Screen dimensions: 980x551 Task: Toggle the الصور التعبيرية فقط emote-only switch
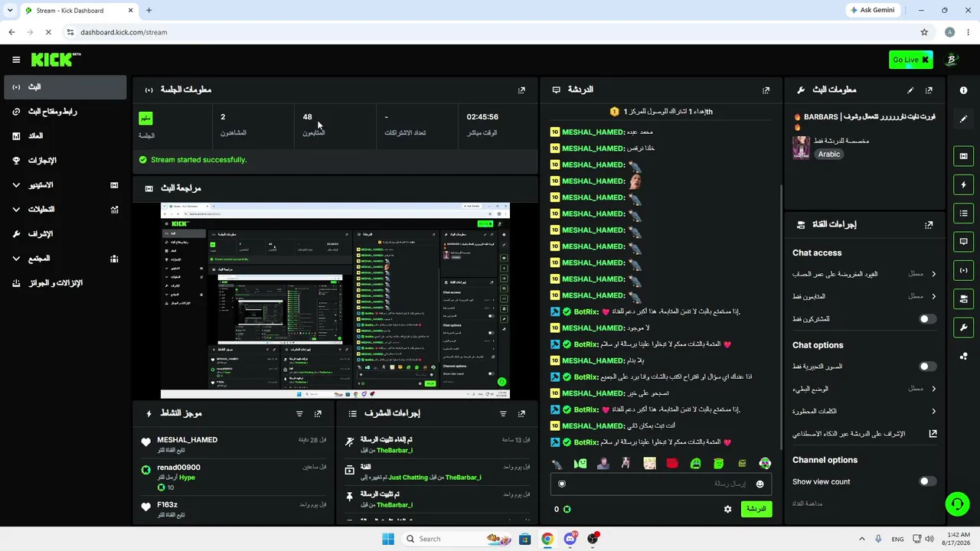click(927, 367)
